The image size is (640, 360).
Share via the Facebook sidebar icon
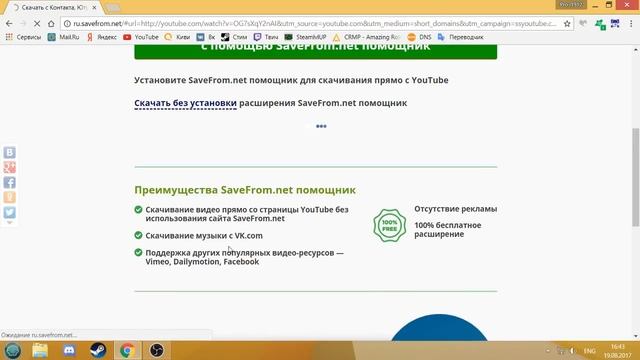[9, 182]
